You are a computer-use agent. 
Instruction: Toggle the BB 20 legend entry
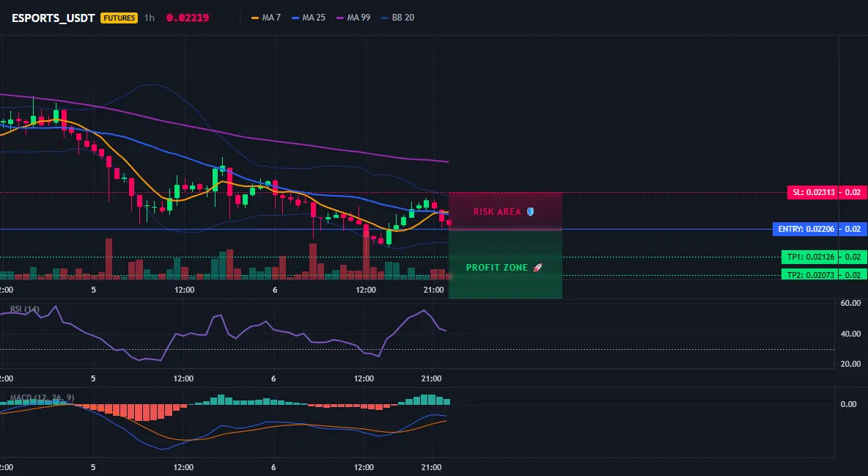coord(397,18)
